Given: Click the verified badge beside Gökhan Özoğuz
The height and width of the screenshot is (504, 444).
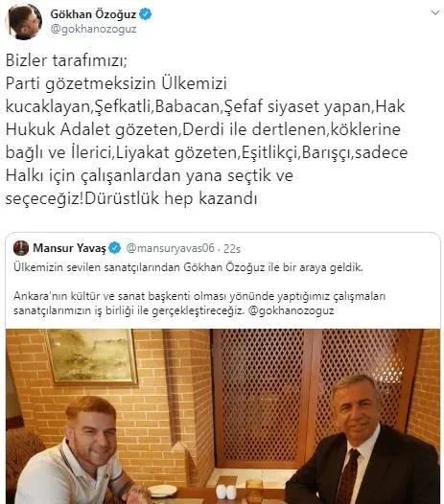Looking at the screenshot, I should coord(146,14).
